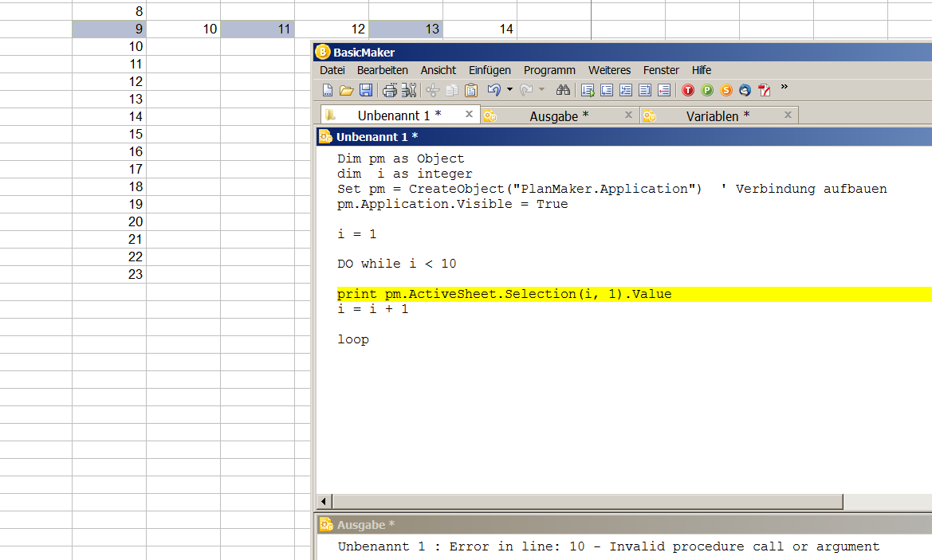Select the spreadsheet cell containing 23
This screenshot has width=932, height=560.
point(109,274)
